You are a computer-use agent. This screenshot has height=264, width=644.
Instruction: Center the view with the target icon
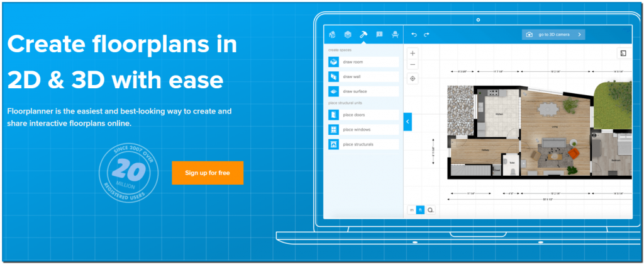pos(413,79)
